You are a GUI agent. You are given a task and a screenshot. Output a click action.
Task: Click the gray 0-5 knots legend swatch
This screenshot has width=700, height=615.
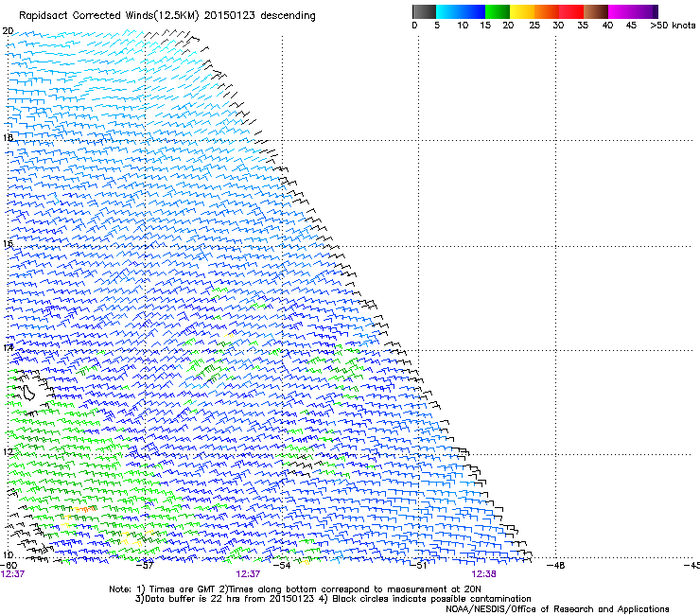[424, 11]
